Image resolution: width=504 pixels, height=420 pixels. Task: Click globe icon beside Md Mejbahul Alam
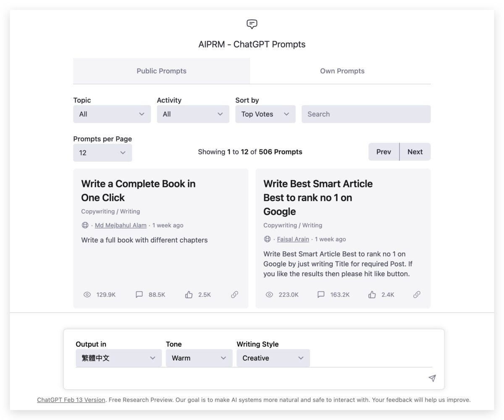pos(85,225)
